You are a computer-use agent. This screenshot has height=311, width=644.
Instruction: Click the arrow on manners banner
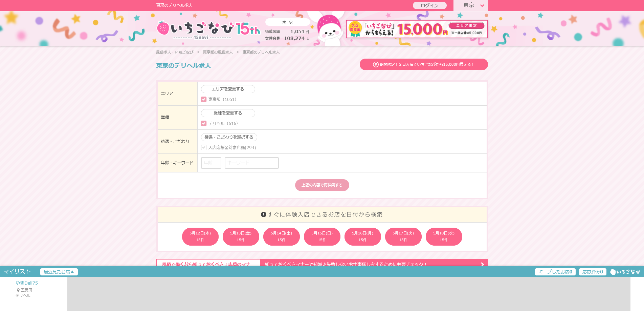pyautogui.click(x=482, y=264)
